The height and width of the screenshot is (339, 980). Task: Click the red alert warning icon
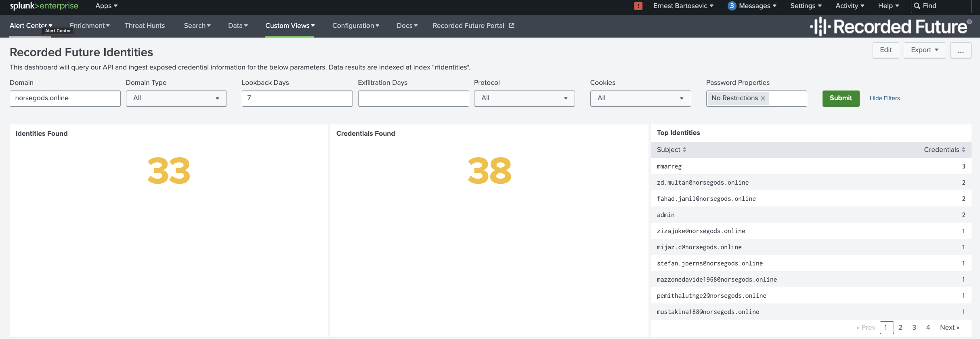click(638, 6)
